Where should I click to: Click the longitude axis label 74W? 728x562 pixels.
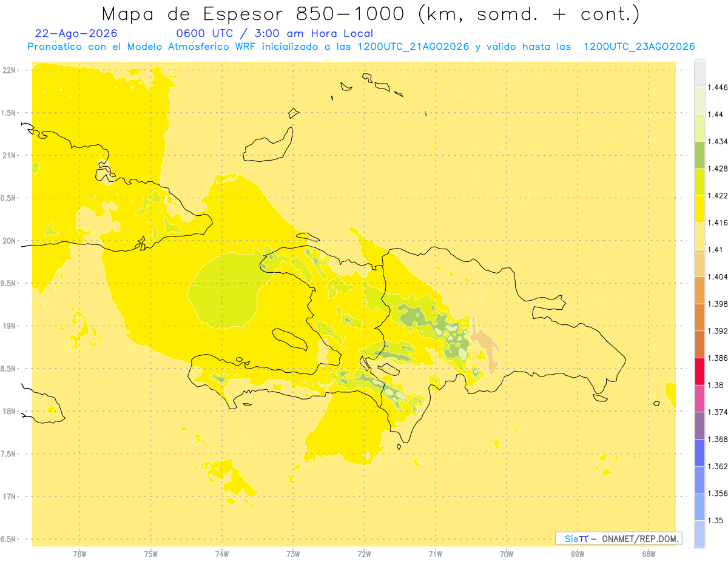(222, 554)
